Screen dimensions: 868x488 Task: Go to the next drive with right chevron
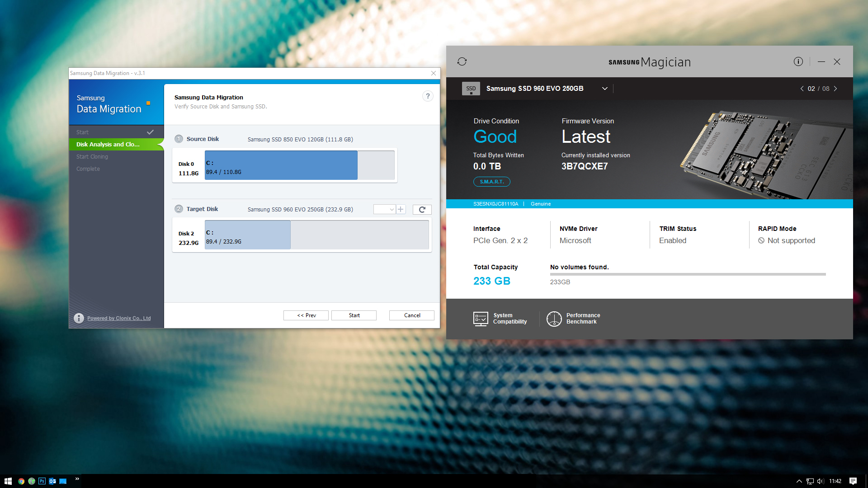835,89
